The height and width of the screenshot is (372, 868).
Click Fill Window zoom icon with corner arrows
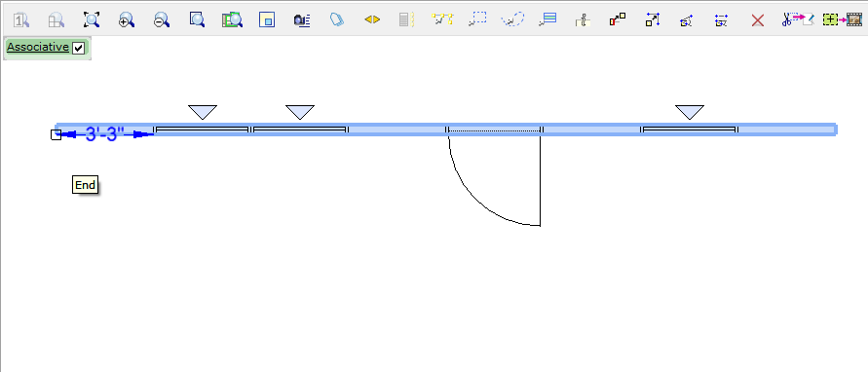[x=92, y=20]
